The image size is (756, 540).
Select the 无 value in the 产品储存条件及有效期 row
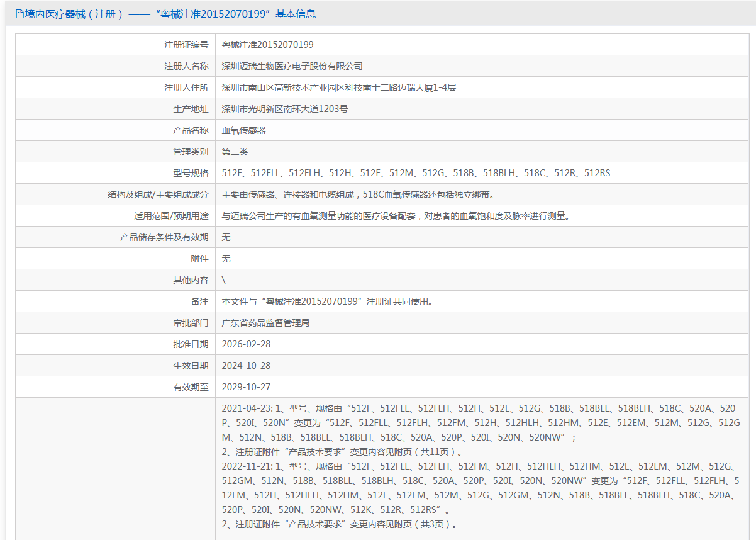tap(226, 237)
